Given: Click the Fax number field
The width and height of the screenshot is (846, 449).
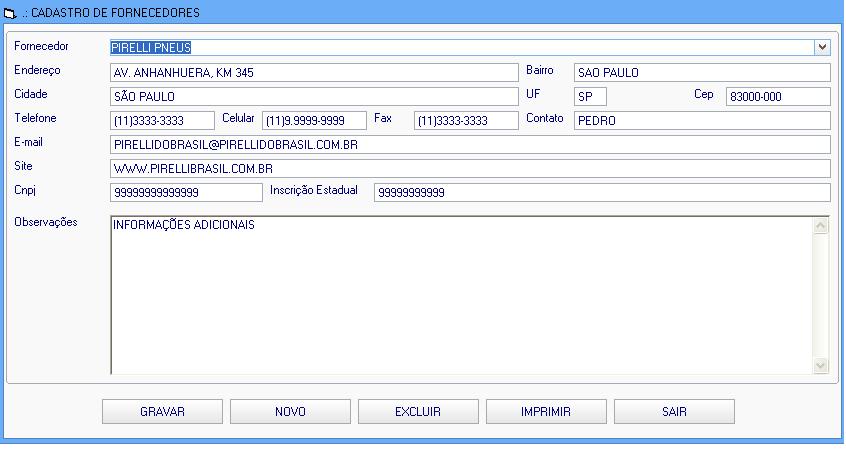Looking at the screenshot, I should [466, 120].
